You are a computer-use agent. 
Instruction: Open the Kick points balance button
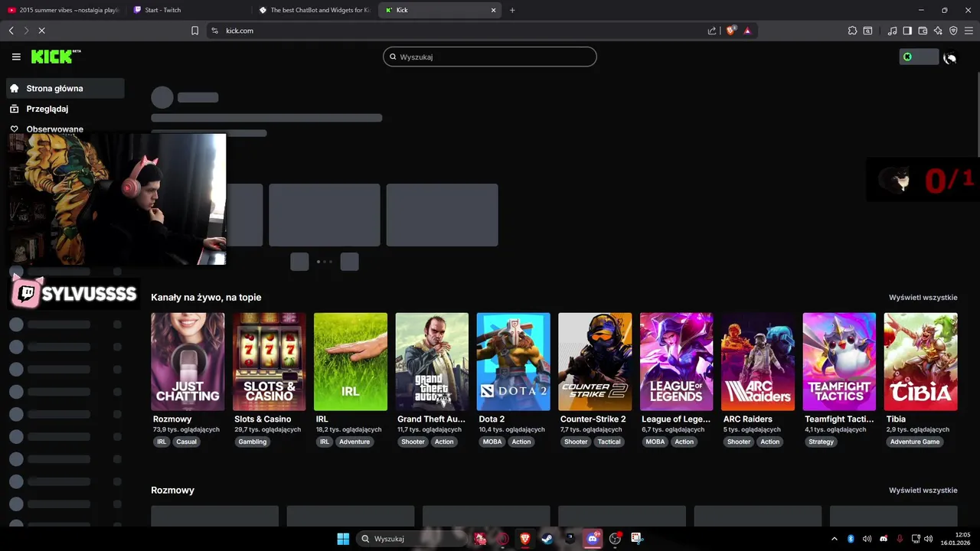[919, 57]
